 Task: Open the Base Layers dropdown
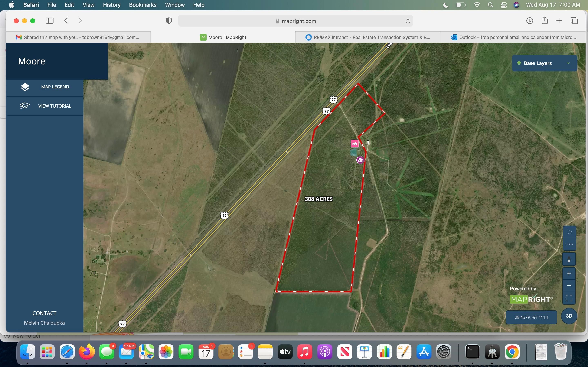tap(544, 63)
